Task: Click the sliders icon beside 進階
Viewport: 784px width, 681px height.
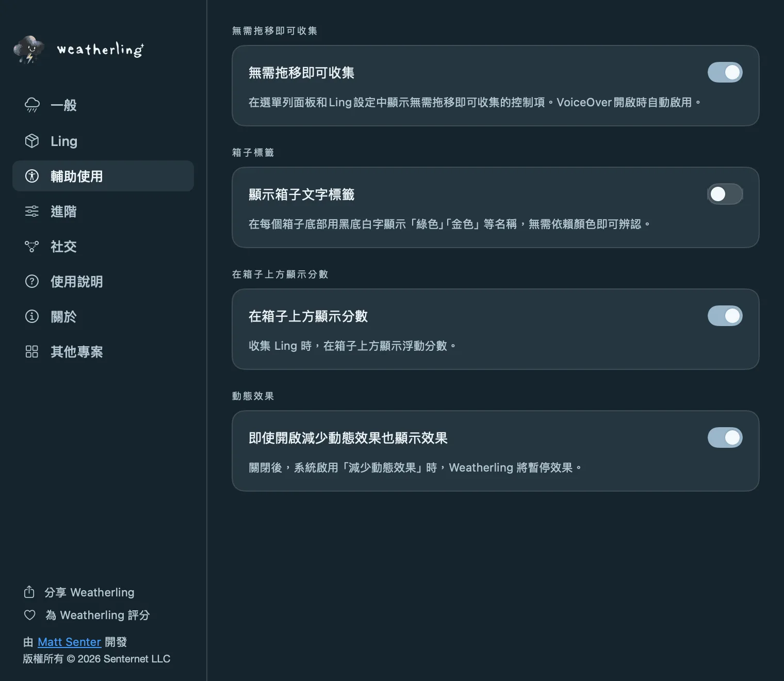Action: (32, 211)
